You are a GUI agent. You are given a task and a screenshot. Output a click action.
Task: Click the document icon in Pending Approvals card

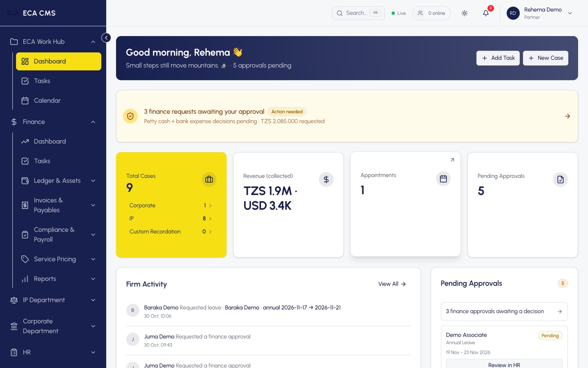pos(561,180)
